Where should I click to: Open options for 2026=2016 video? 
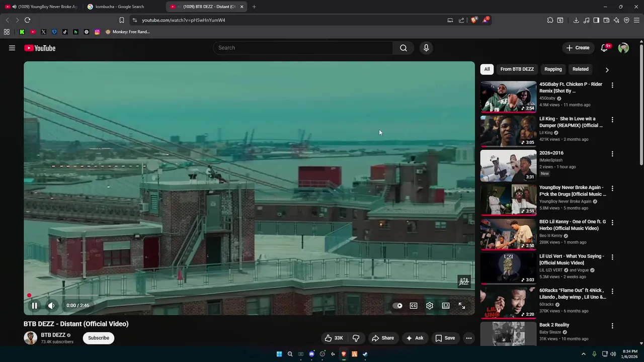coord(612,154)
